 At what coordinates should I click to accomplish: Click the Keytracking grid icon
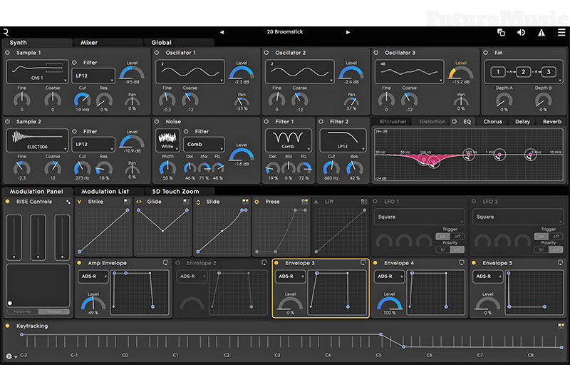[x=561, y=326]
